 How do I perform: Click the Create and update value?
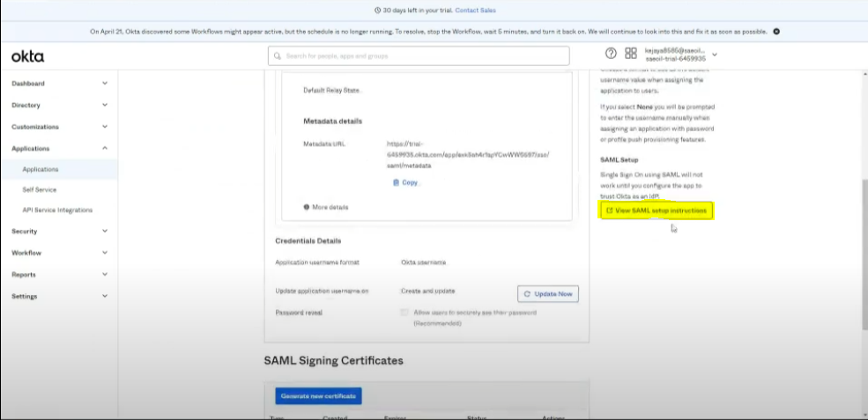point(428,291)
